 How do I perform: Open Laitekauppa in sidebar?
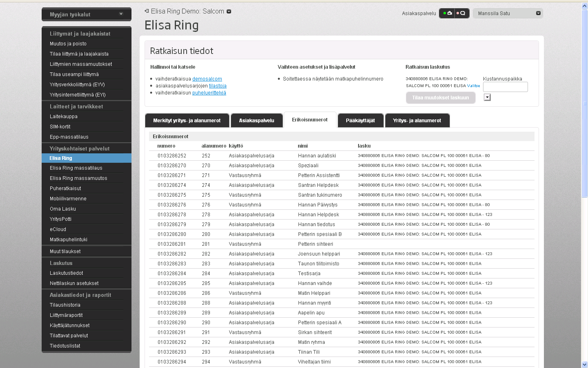pos(64,117)
